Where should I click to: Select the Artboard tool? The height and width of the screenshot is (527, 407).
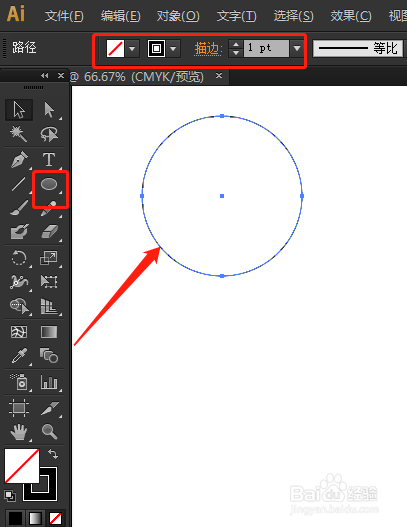pos(19,408)
